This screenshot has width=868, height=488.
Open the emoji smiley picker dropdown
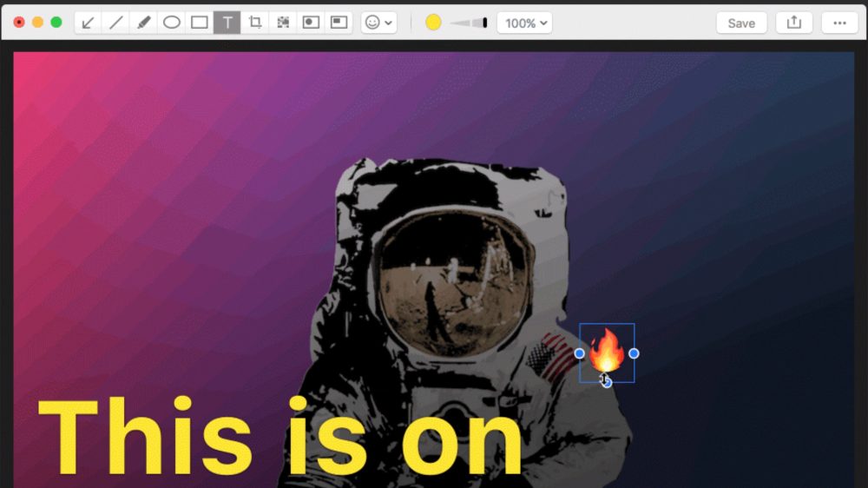pyautogui.click(x=378, y=23)
